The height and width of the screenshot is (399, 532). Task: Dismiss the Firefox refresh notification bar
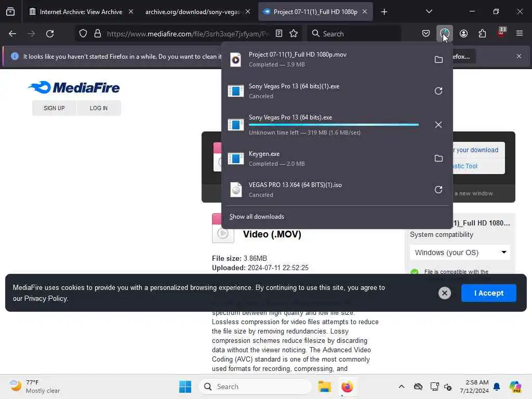519,56
